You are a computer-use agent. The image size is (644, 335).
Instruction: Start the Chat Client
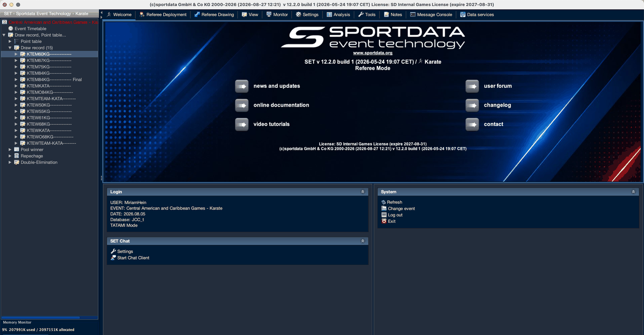130,258
